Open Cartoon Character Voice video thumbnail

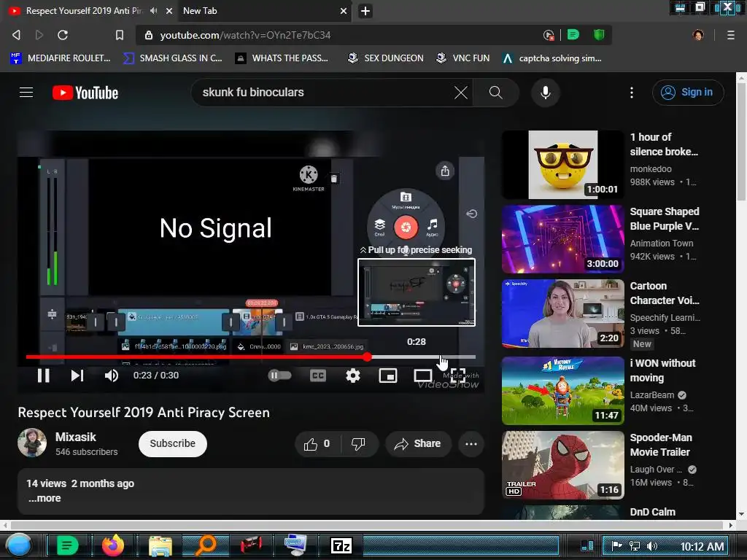click(562, 314)
